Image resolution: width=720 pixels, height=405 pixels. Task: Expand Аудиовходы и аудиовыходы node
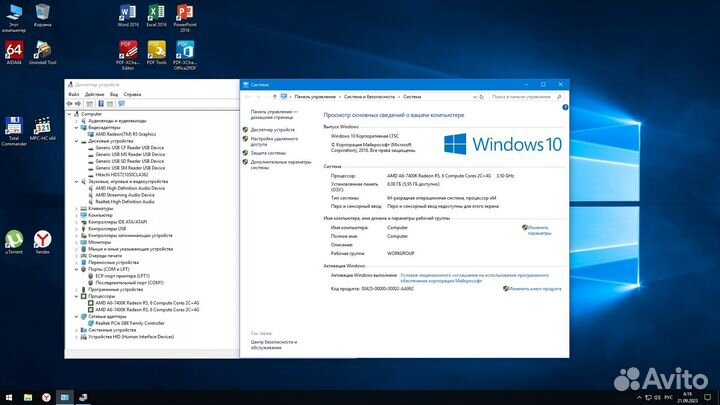[x=77, y=121]
